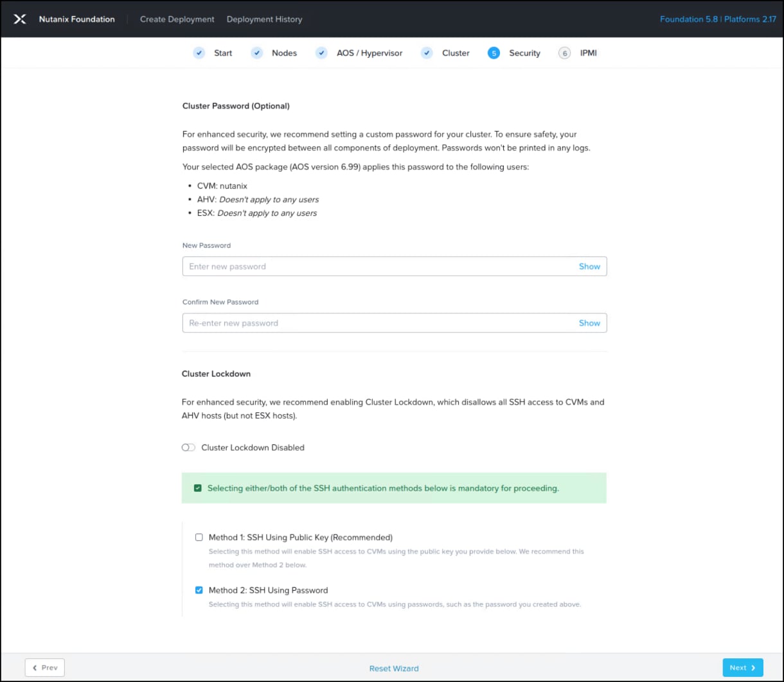Click the CVM: nutanix list item
Image resolution: width=784 pixels, height=682 pixels.
(222, 186)
